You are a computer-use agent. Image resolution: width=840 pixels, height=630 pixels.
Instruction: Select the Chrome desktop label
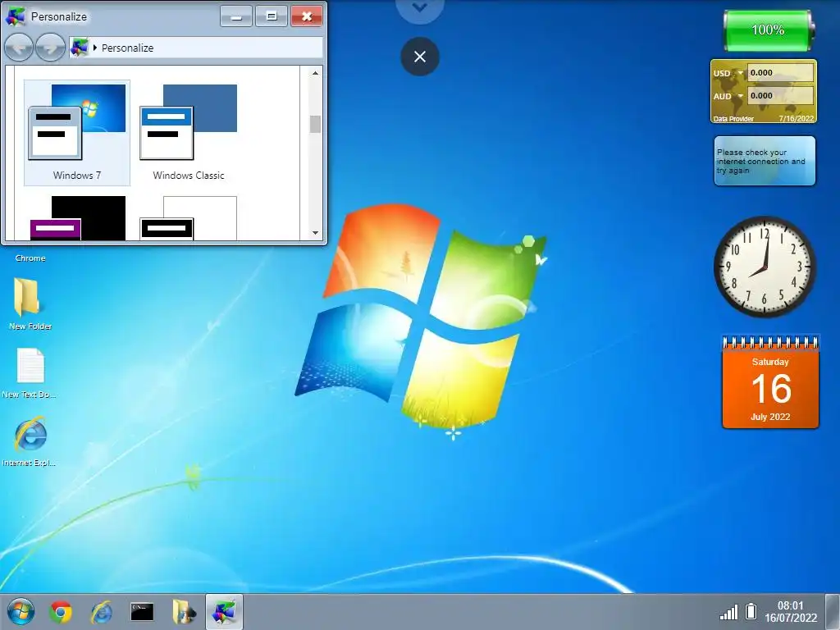coord(30,258)
